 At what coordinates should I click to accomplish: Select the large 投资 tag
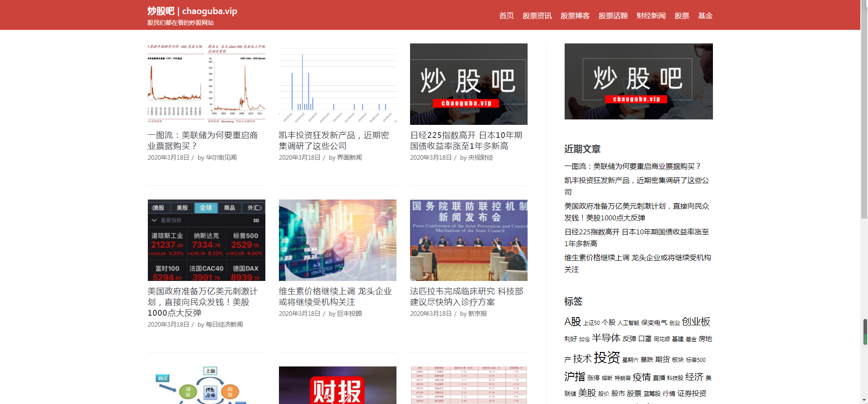click(607, 357)
